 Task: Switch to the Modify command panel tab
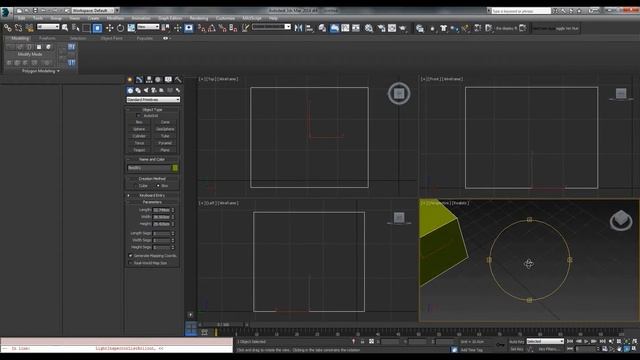(x=139, y=80)
